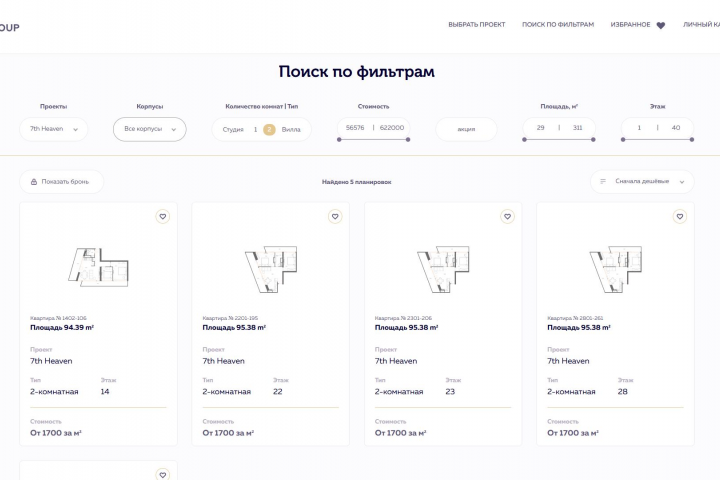Image resolution: width=720 pixels, height=480 pixels.
Task: Click the minimum area field 29
Action: click(540, 128)
